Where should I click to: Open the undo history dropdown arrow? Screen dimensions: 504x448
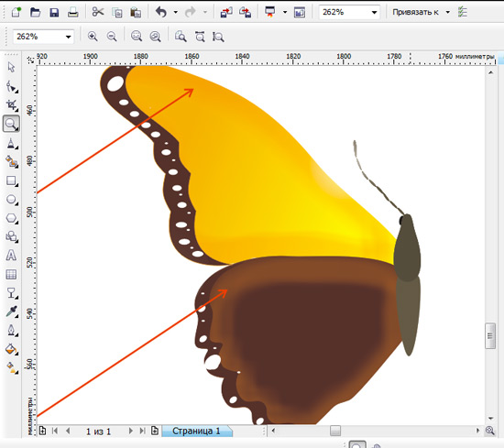[x=176, y=12]
